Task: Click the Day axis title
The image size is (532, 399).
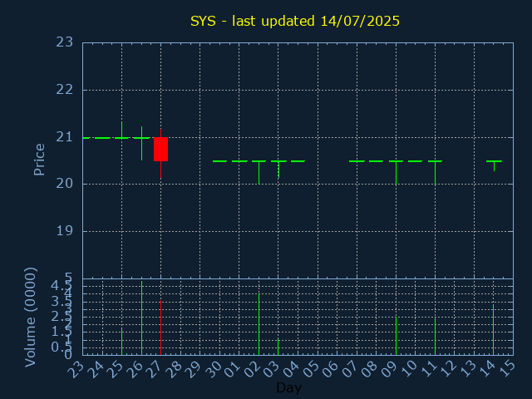Action: [x=288, y=387]
